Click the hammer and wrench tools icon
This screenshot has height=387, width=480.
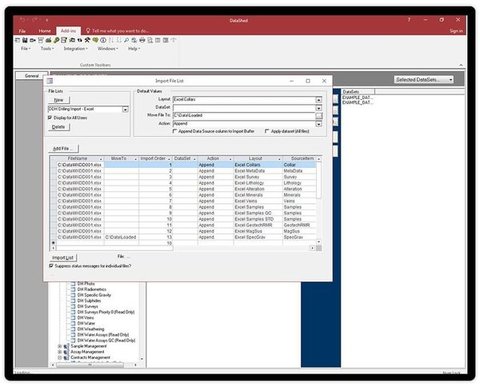87,40
